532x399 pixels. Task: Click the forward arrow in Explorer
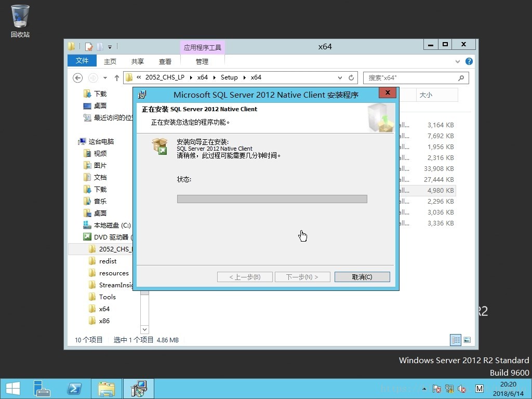(93, 78)
